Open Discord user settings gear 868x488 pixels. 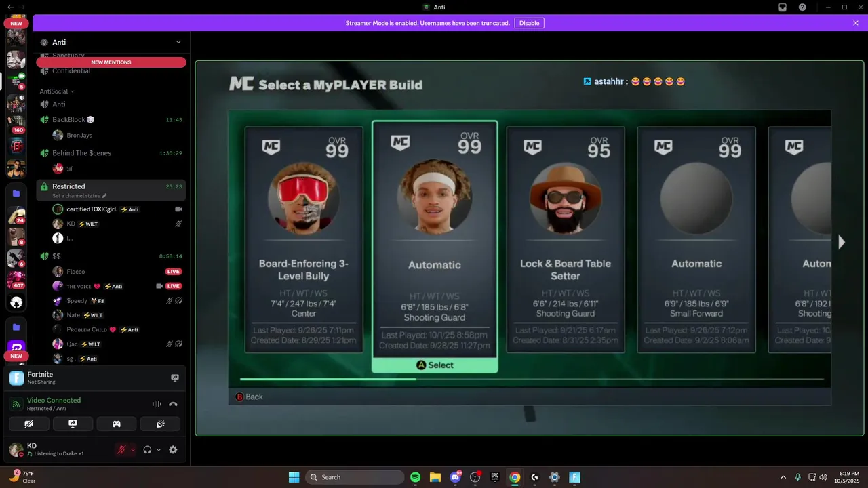pos(173,449)
